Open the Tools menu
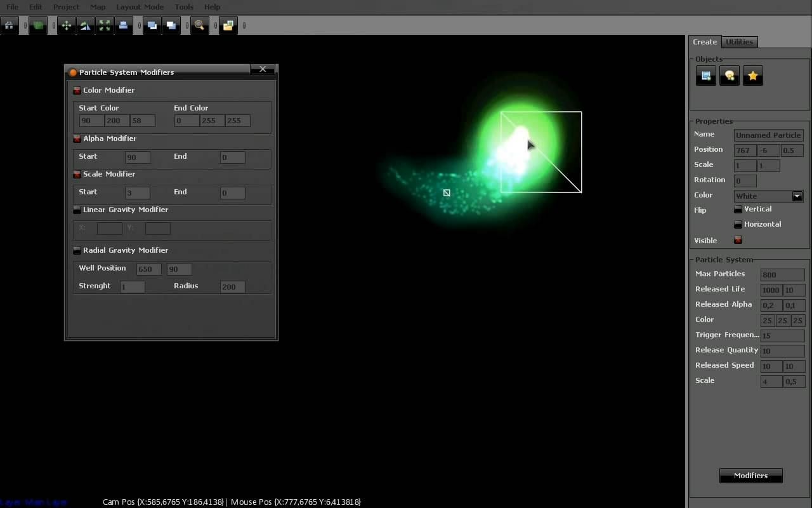This screenshot has height=508, width=812. pos(184,7)
